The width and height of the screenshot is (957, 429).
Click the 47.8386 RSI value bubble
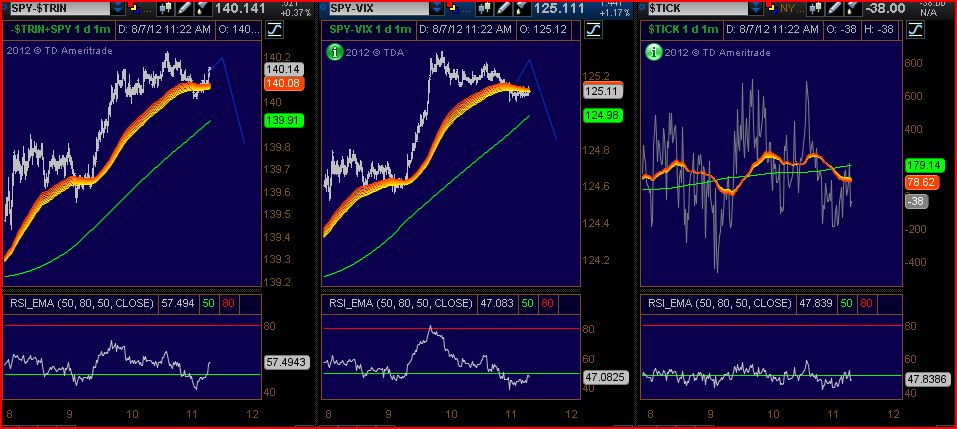pyautogui.click(x=927, y=379)
